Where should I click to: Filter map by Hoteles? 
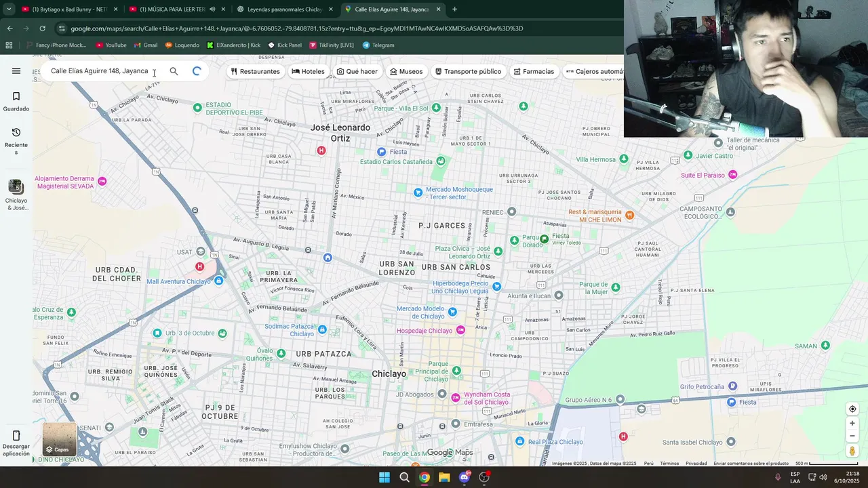[308, 71]
